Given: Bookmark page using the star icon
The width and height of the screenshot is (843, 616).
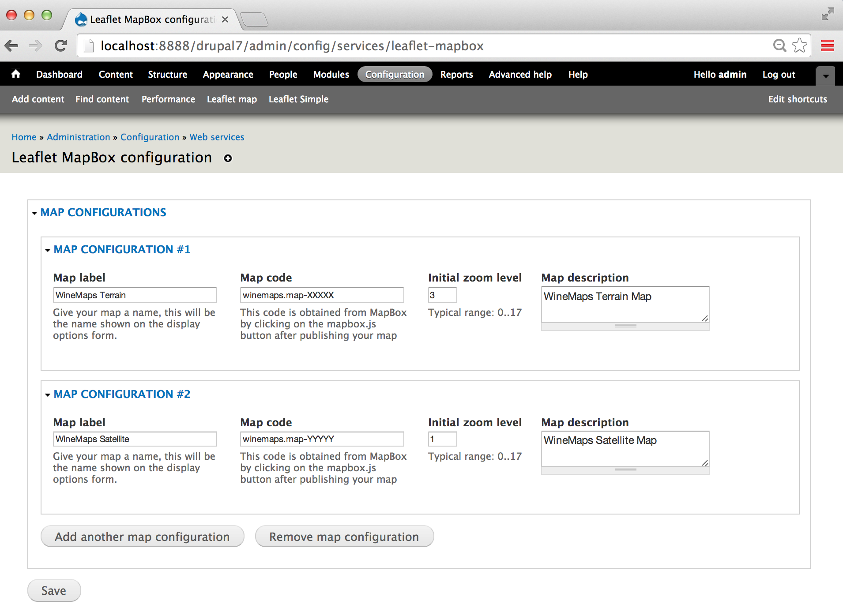Looking at the screenshot, I should (x=799, y=45).
